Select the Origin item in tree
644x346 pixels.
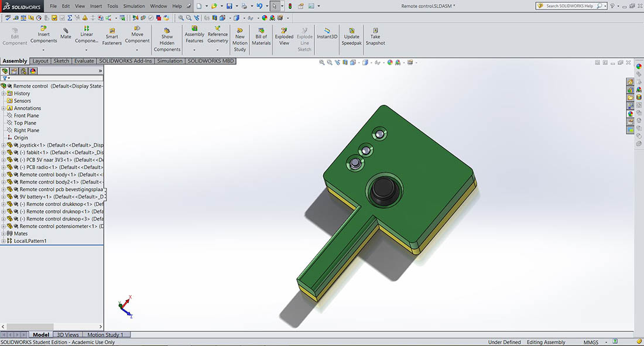[x=20, y=138]
